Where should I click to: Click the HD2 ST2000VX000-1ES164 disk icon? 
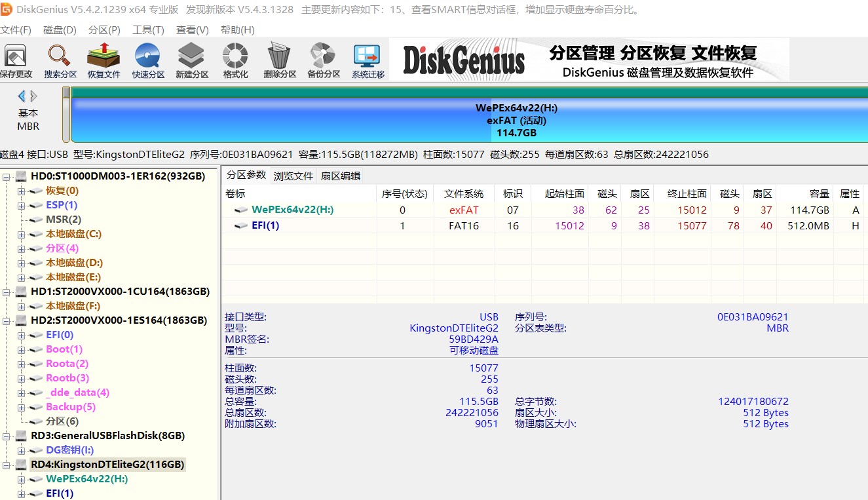(x=21, y=320)
